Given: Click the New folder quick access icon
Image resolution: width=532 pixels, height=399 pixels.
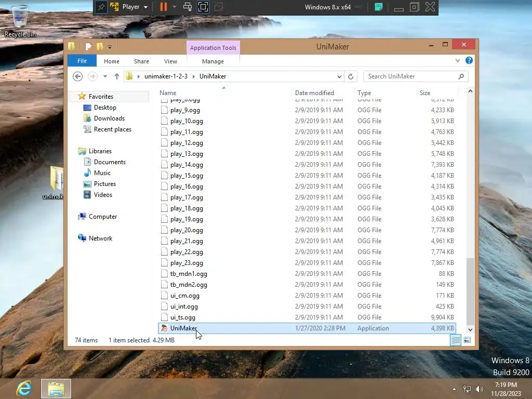Looking at the screenshot, I should (x=99, y=46).
